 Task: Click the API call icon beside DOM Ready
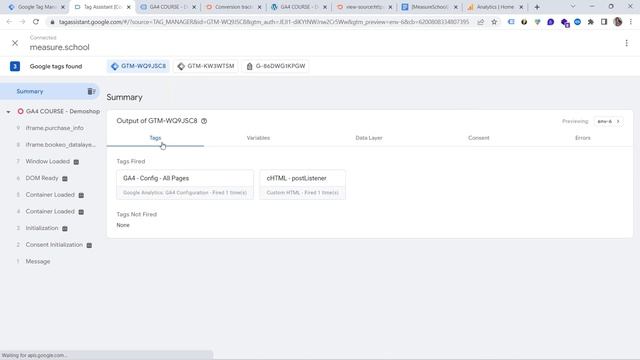pyautogui.click(x=64, y=179)
